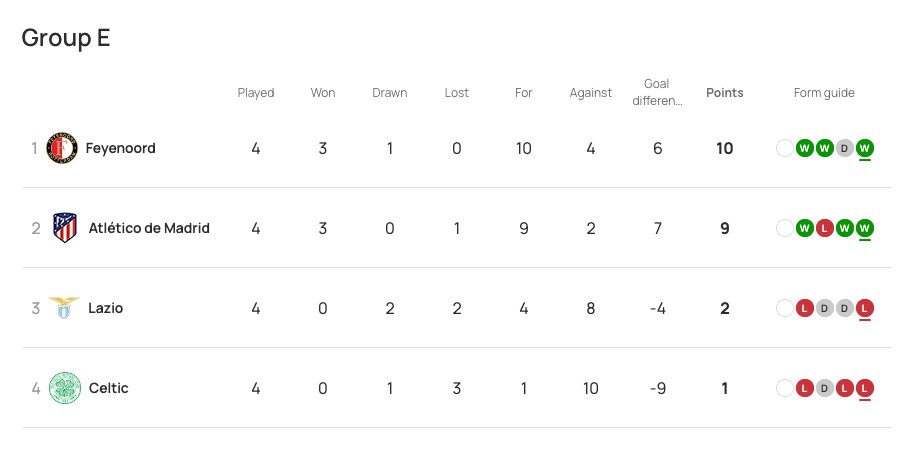Image resolution: width=914 pixels, height=451 pixels.
Task: Click Lazio's latest underlined loss badge
Action: (865, 308)
